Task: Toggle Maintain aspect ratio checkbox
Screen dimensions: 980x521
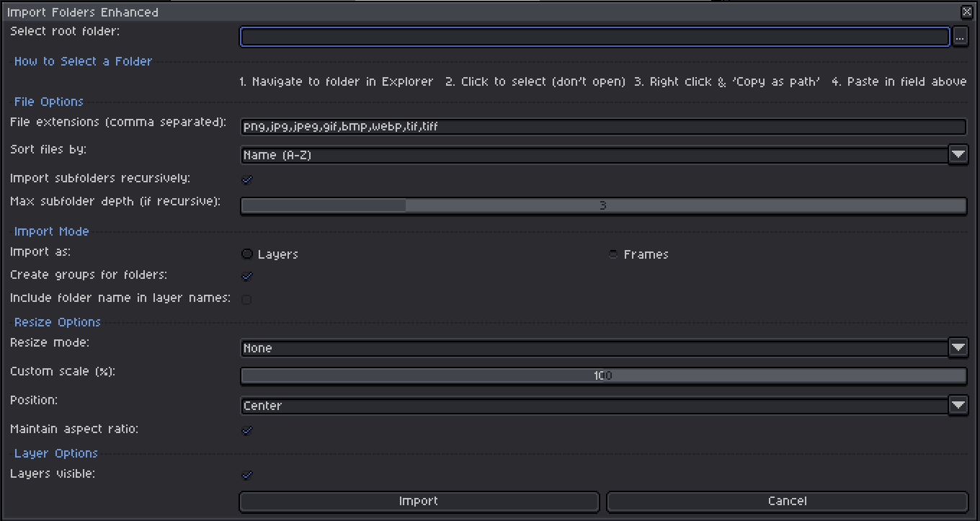Action: (247, 430)
